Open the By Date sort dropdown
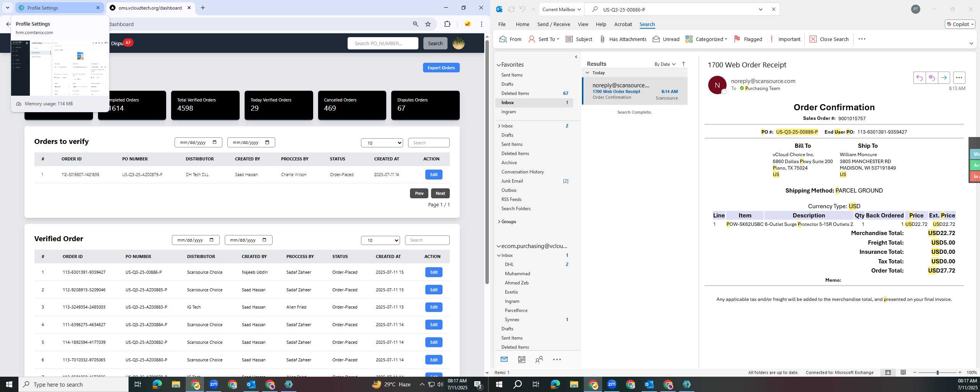This screenshot has height=392, width=980. pyautogui.click(x=665, y=64)
